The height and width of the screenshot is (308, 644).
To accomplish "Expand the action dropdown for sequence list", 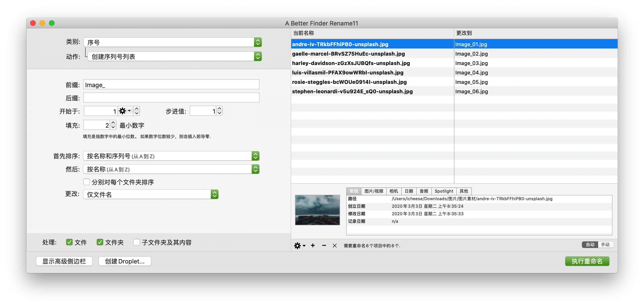I will [175, 57].
